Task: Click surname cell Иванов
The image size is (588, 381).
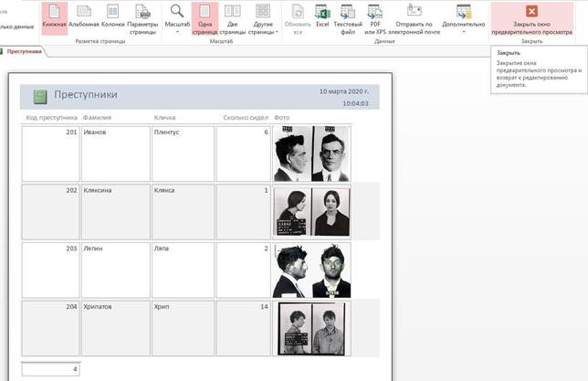Action: [115, 153]
